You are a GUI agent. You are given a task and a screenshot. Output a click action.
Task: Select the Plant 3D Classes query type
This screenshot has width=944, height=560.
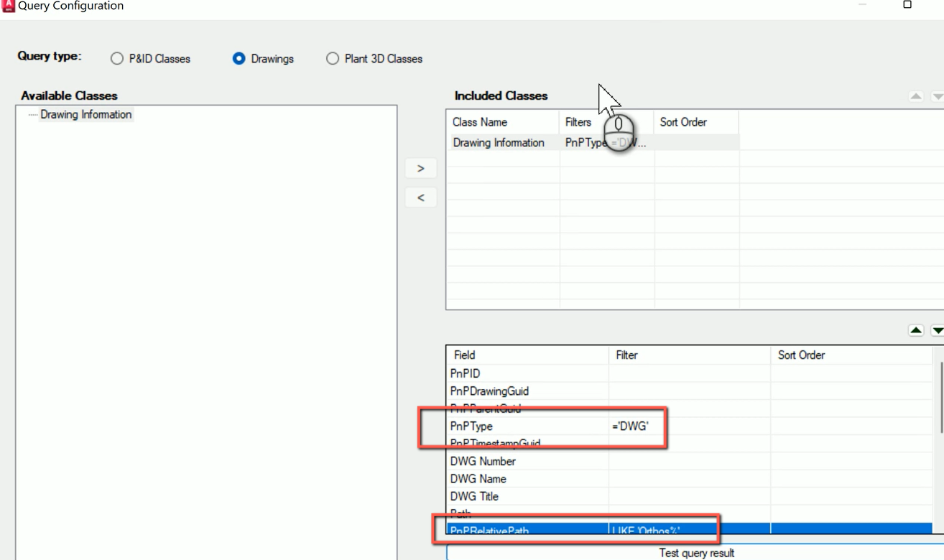[x=333, y=59]
